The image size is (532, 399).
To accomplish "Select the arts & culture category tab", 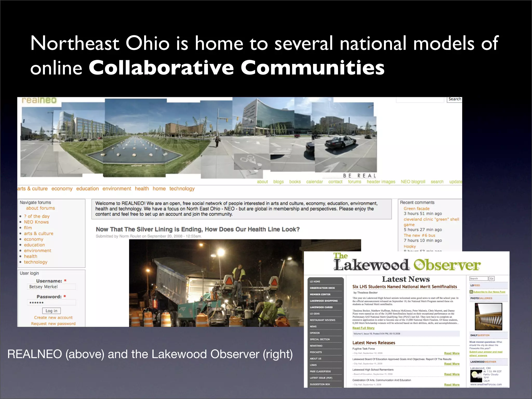I will click(32, 189).
